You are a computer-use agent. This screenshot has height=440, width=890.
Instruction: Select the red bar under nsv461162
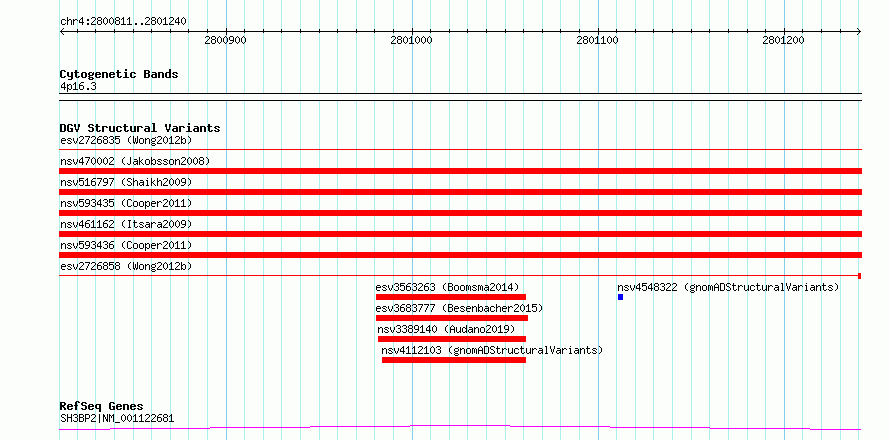[461, 234]
